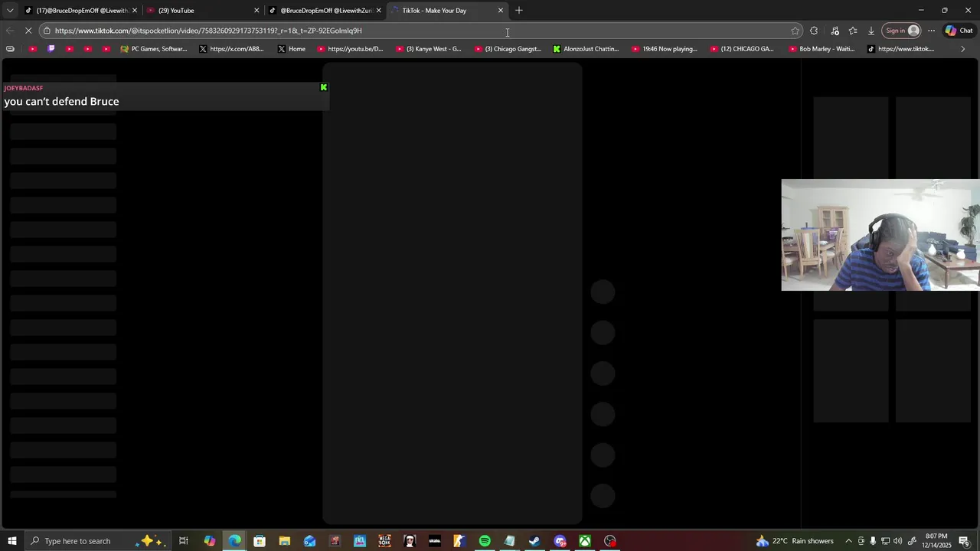
Task: Open the Chicago Gangst... bookmark
Action: [x=508, y=49]
